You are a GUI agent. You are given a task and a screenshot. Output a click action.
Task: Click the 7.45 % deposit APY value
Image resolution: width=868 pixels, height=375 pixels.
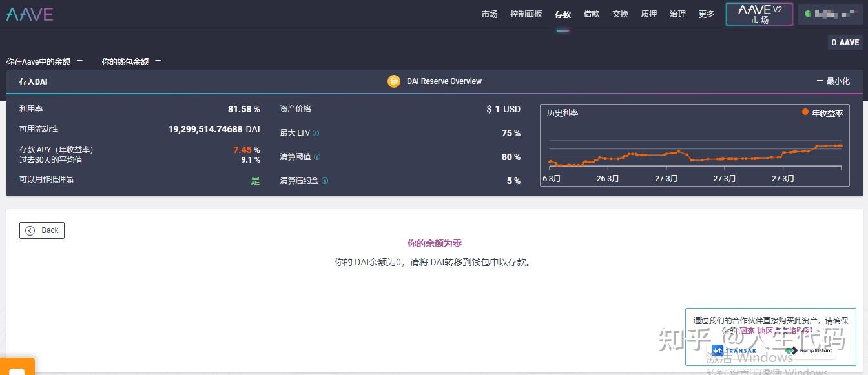(x=247, y=150)
